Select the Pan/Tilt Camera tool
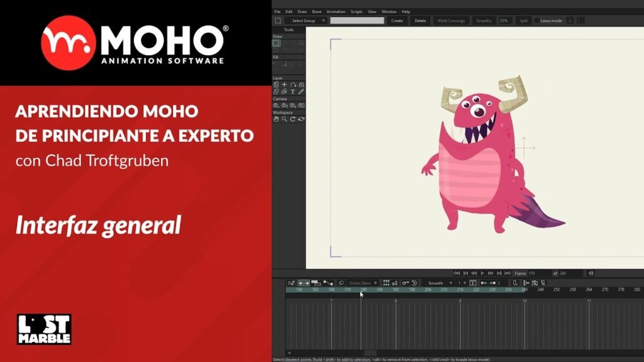The width and height of the screenshot is (644, 362). (x=301, y=106)
